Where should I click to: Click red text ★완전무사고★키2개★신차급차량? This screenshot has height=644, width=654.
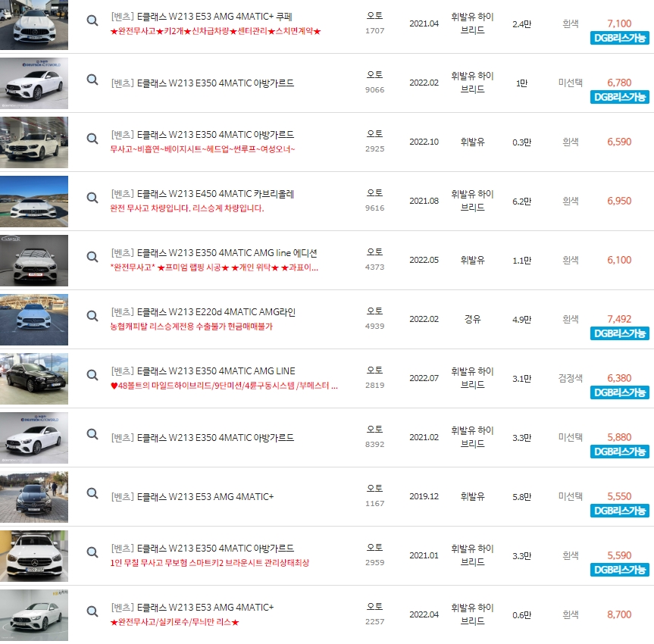(x=215, y=31)
